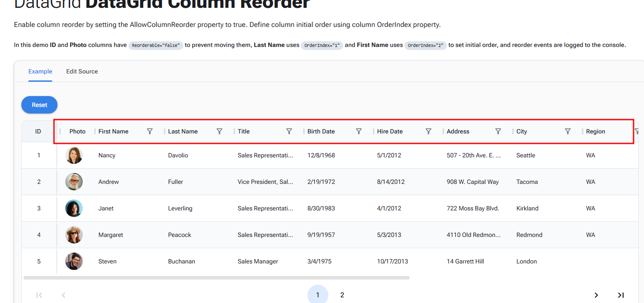Open the Title column filter icon
Viewport: 644px width, 303px height.
pos(289,131)
